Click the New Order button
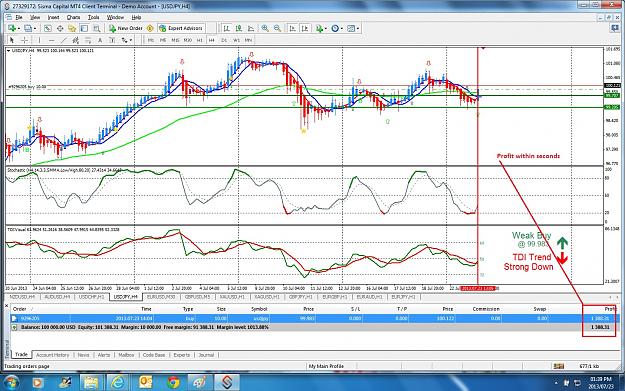Screen dimensions: 625x391 pos(126,28)
